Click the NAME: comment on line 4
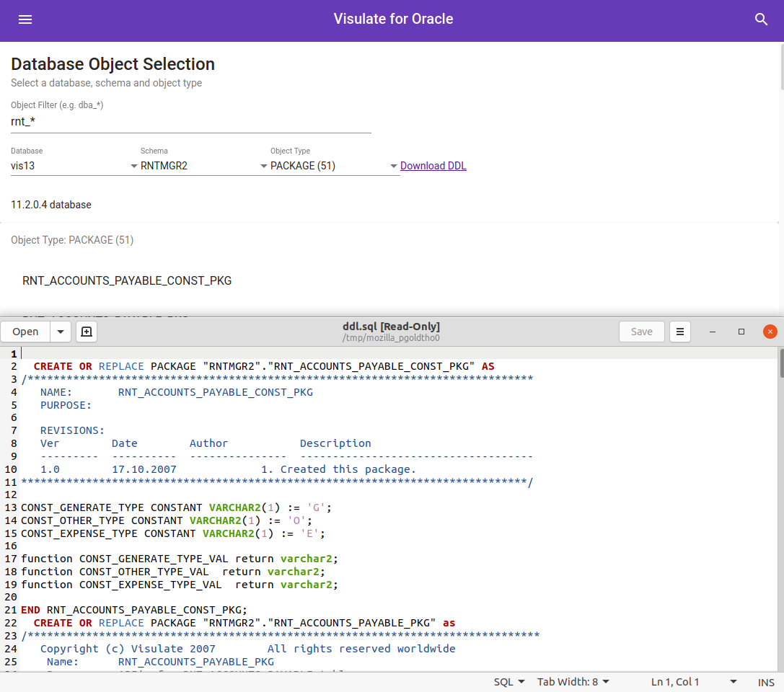Viewport: 784px width, 692px height. tap(177, 392)
